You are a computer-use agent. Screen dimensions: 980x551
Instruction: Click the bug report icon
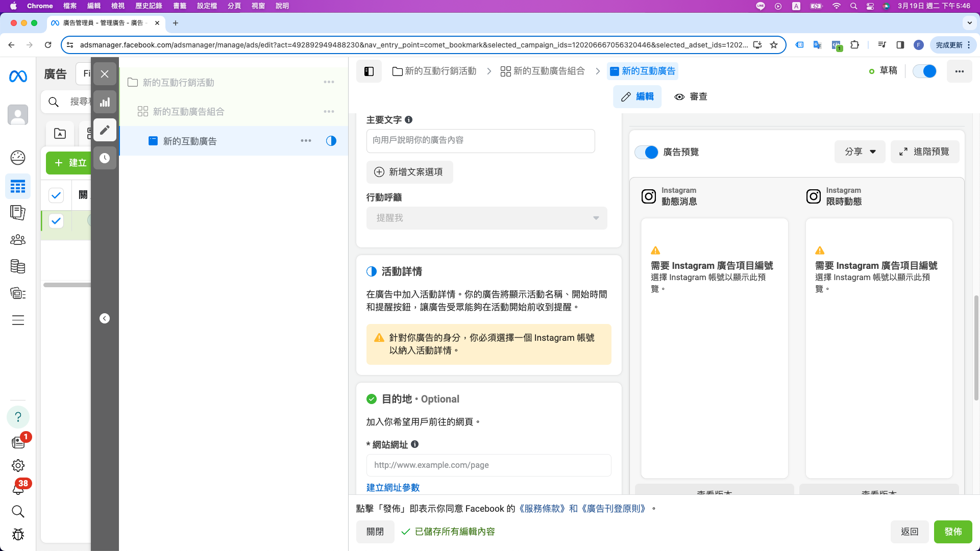click(18, 534)
